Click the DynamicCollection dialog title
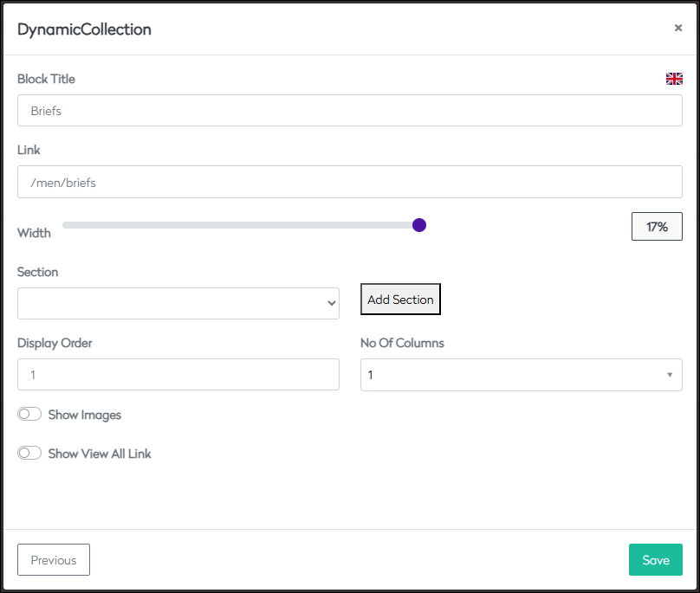Viewport: 700px width, 593px height. click(84, 29)
